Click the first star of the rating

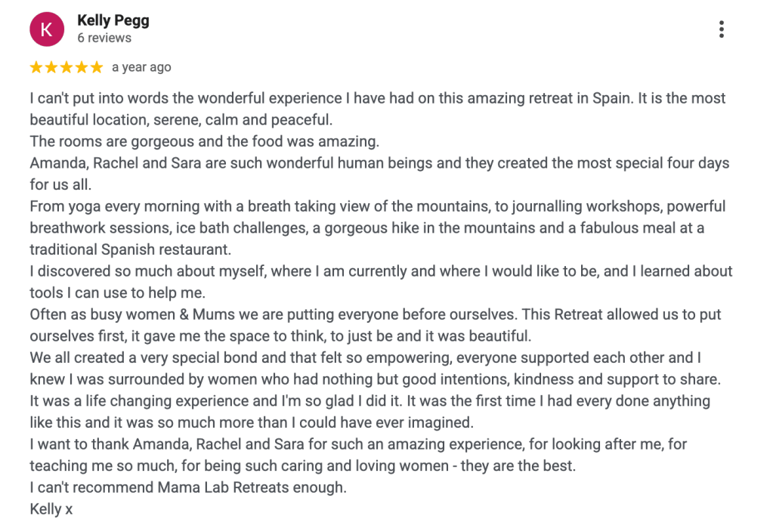tap(36, 67)
